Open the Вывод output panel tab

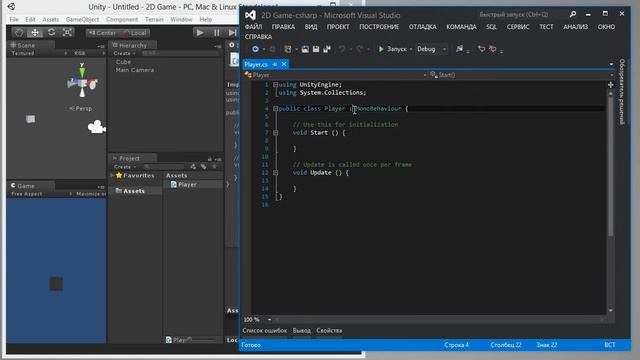(302, 331)
